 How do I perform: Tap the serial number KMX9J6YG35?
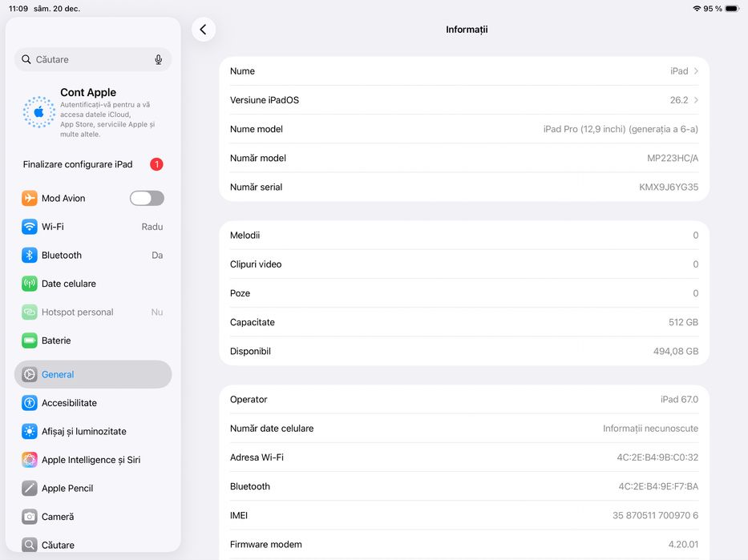(669, 187)
